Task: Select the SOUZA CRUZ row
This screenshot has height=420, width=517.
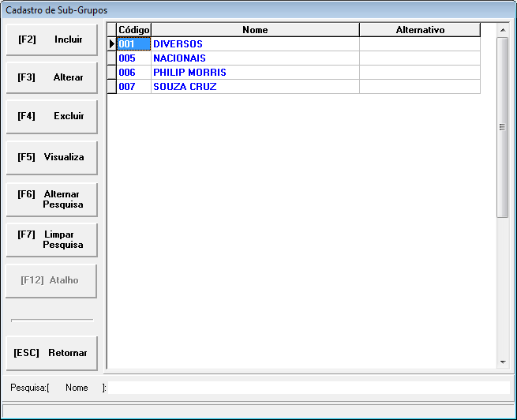Action: pyautogui.click(x=255, y=87)
